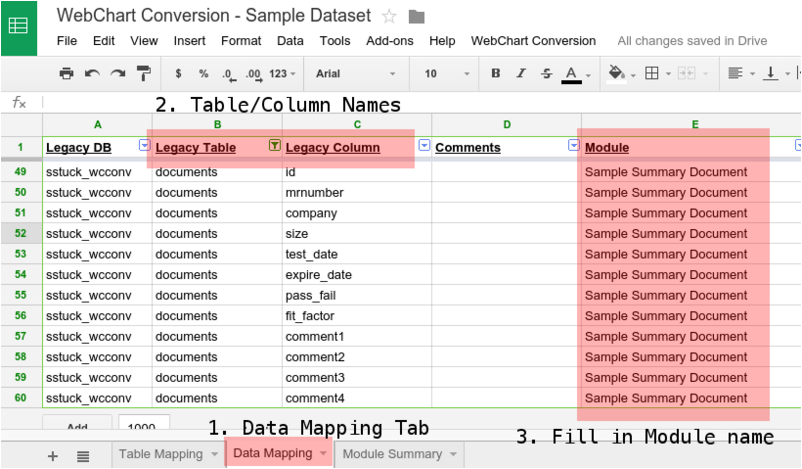Open the fill color picker
802x469 pixels.
click(617, 74)
